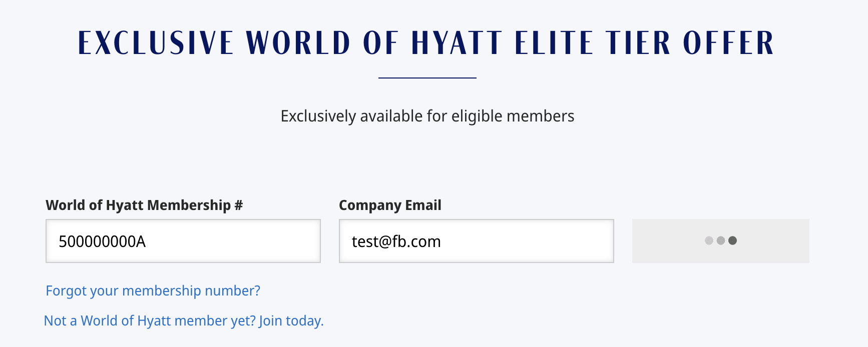Click the "500000000A" text in the membership field

(x=102, y=241)
